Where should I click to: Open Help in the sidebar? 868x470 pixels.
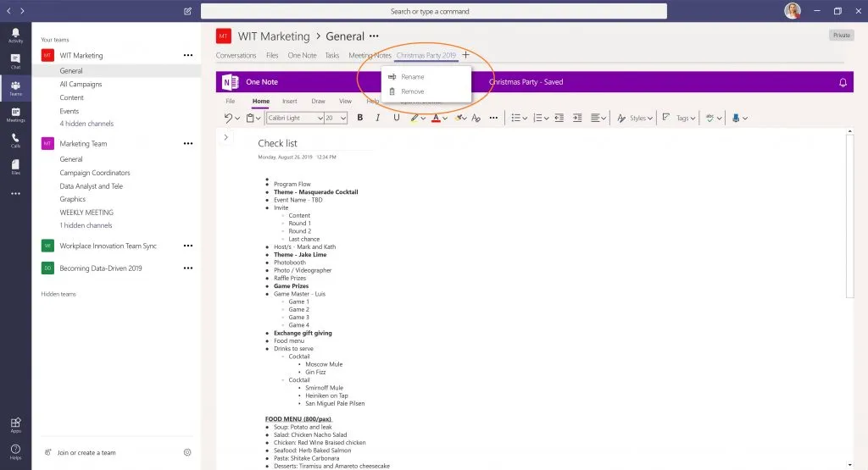click(x=15, y=451)
